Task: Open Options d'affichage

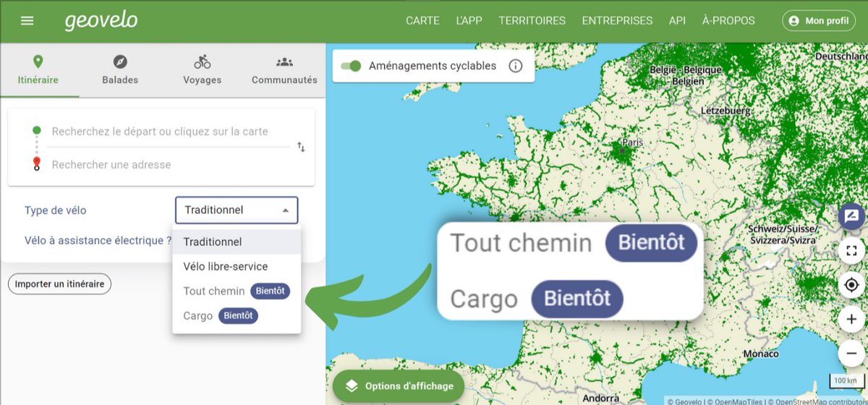Action: tap(399, 385)
